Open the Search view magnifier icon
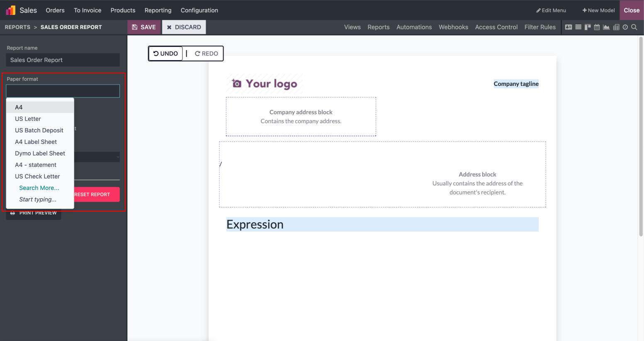This screenshot has height=341, width=644. 634,27
